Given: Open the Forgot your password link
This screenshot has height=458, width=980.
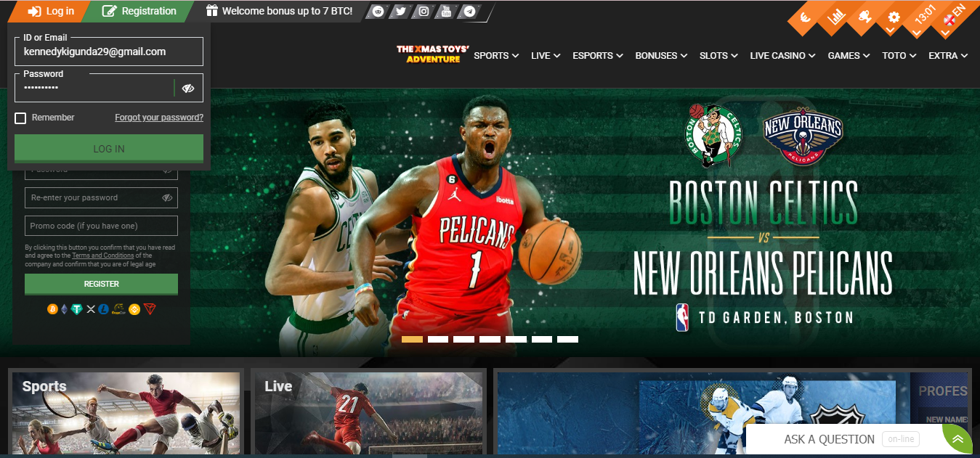Looking at the screenshot, I should pyautogui.click(x=159, y=118).
